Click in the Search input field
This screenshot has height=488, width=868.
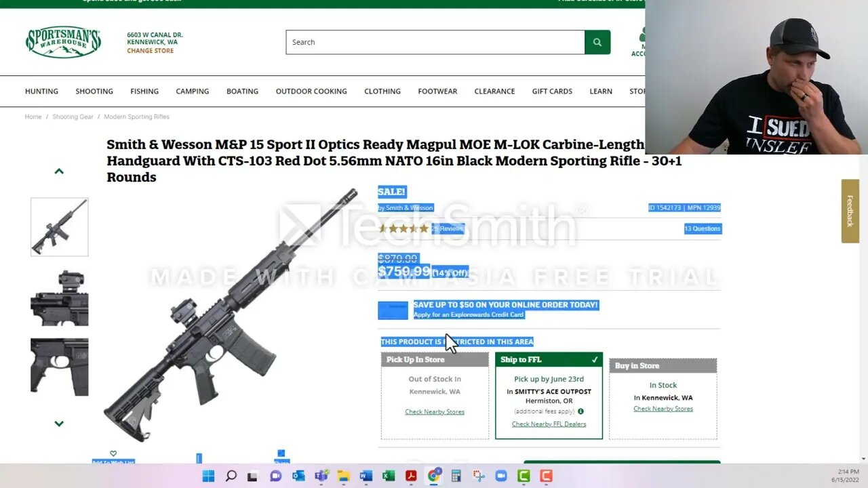coord(435,42)
